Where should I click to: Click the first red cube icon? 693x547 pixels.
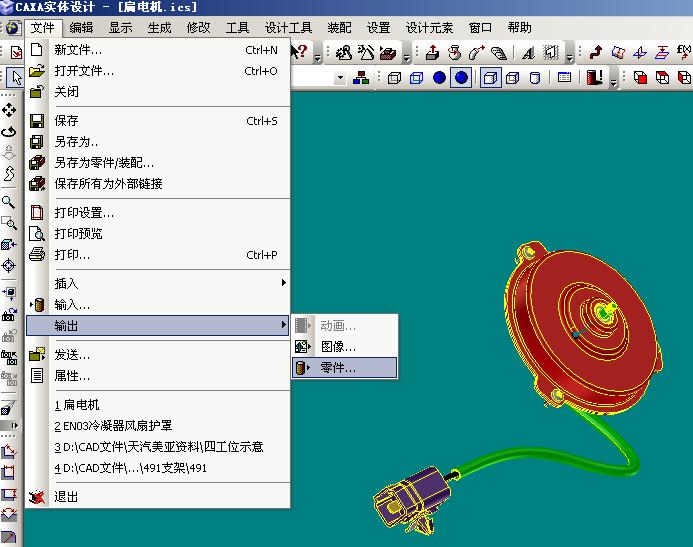(x=640, y=78)
